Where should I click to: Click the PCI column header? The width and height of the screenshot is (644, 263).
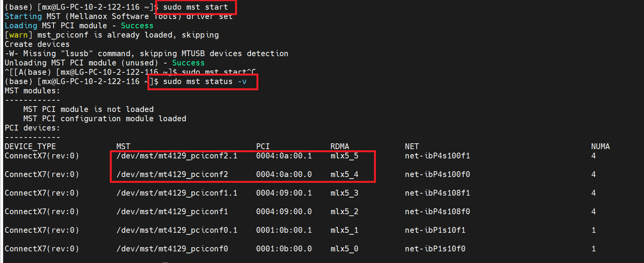pos(263,147)
